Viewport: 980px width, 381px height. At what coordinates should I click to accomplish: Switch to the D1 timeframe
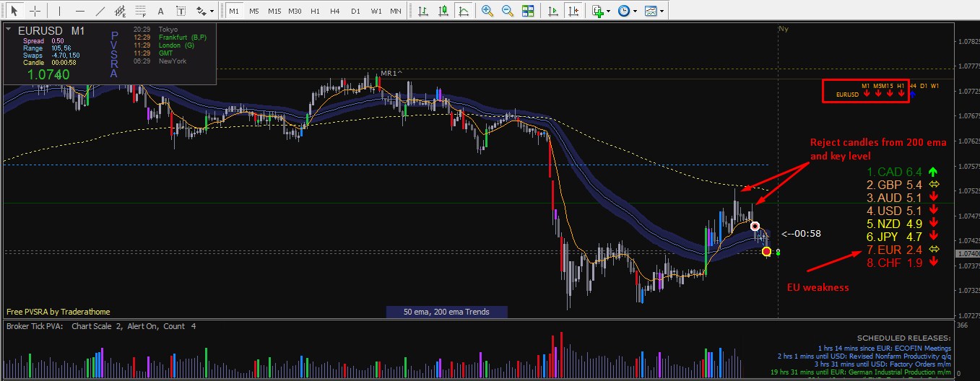tap(355, 11)
